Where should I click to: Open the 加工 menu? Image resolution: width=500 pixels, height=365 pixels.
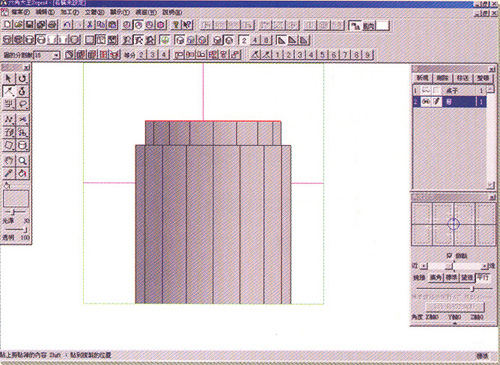(69, 12)
